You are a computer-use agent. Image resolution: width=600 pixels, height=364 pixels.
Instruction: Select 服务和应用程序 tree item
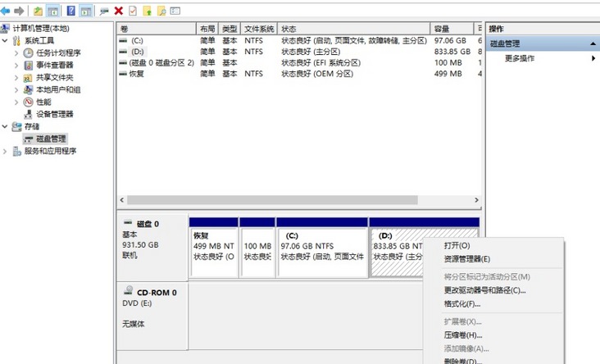(50, 151)
